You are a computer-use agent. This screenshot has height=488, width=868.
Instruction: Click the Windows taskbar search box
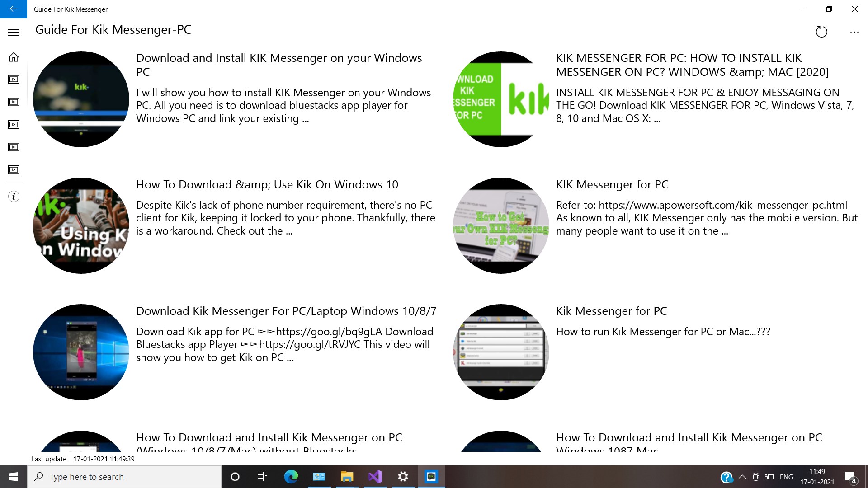124,477
